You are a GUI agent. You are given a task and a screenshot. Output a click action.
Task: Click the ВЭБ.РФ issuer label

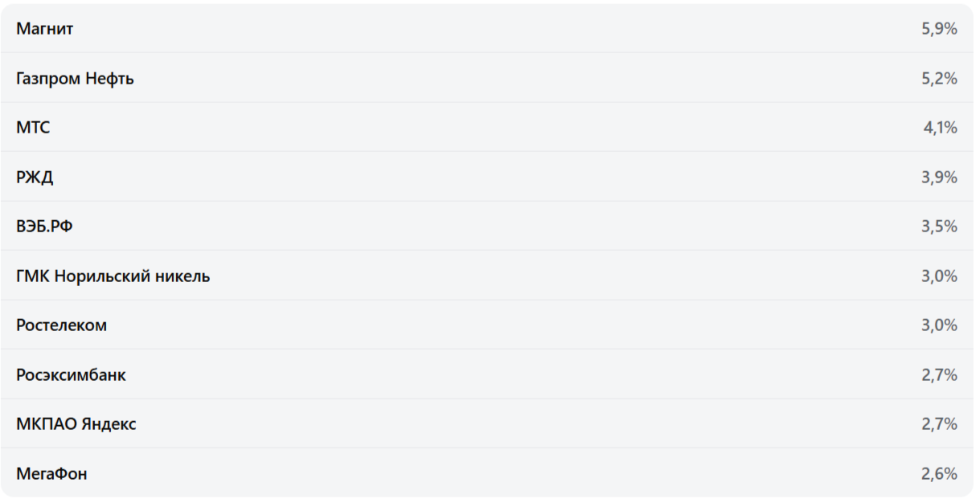click(44, 227)
